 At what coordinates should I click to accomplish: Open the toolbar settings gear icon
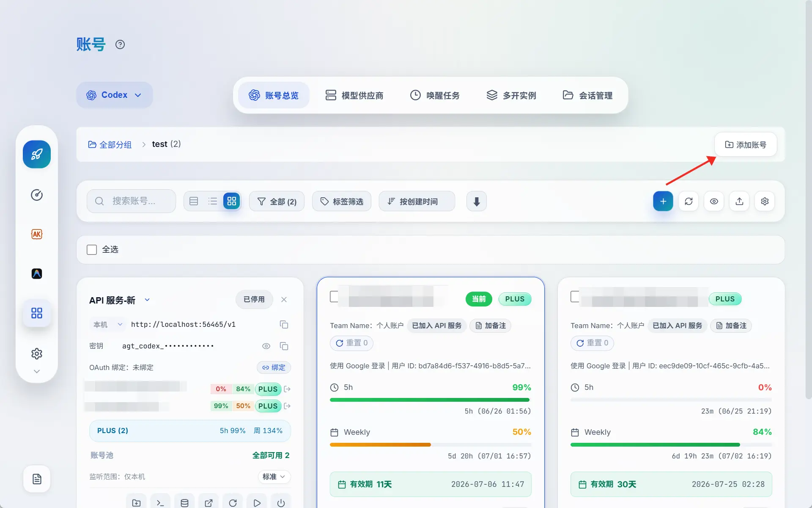(765, 201)
